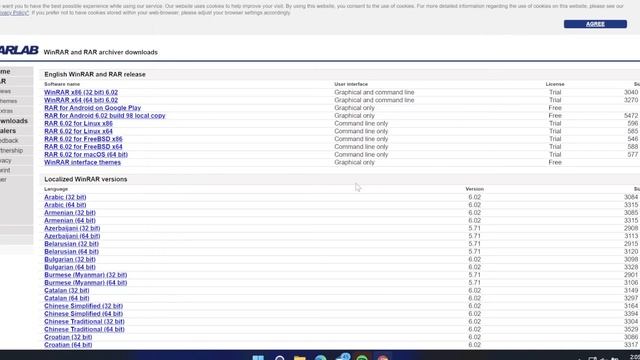This screenshot has height=360, width=640.
Task: Download Azerbaijani (32 bit) WinRAR
Action: [72, 228]
